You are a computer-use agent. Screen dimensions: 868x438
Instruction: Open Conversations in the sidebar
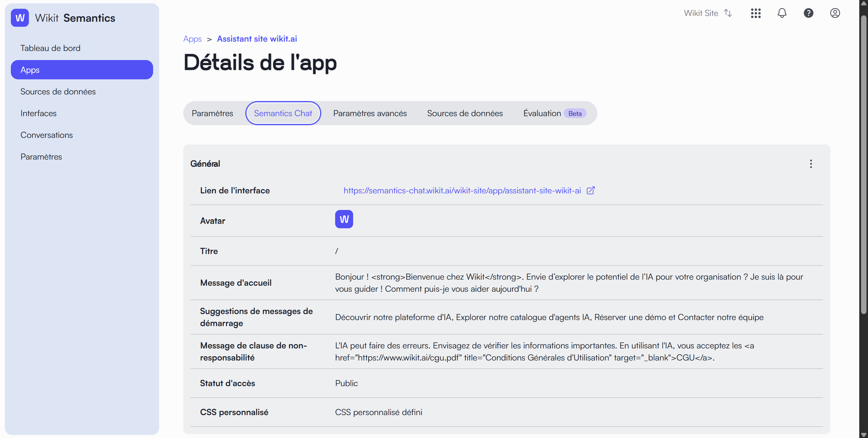pos(82,135)
